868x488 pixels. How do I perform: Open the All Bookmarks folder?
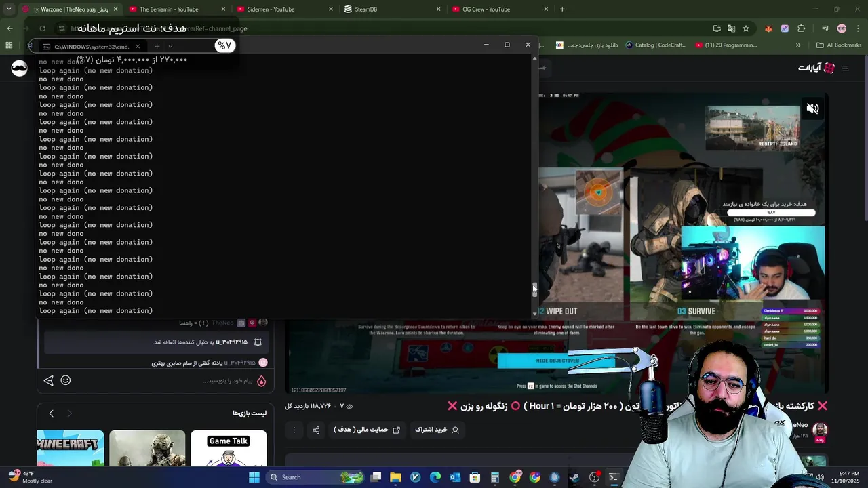(x=839, y=45)
